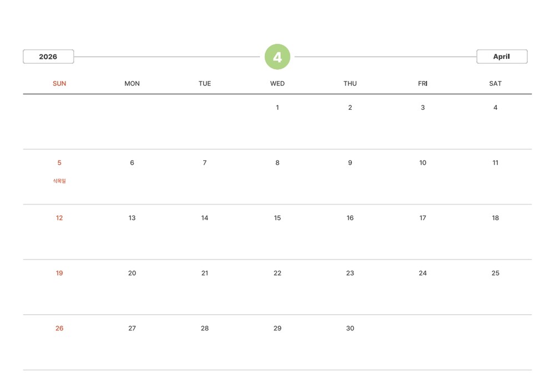Click Saturday date 25

[496, 273]
